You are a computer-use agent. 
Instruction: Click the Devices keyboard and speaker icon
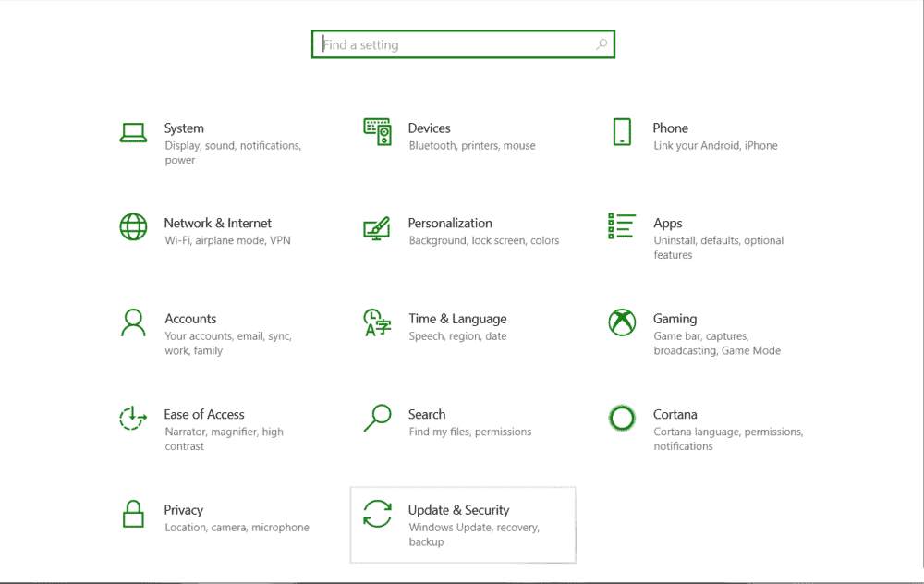(x=377, y=132)
